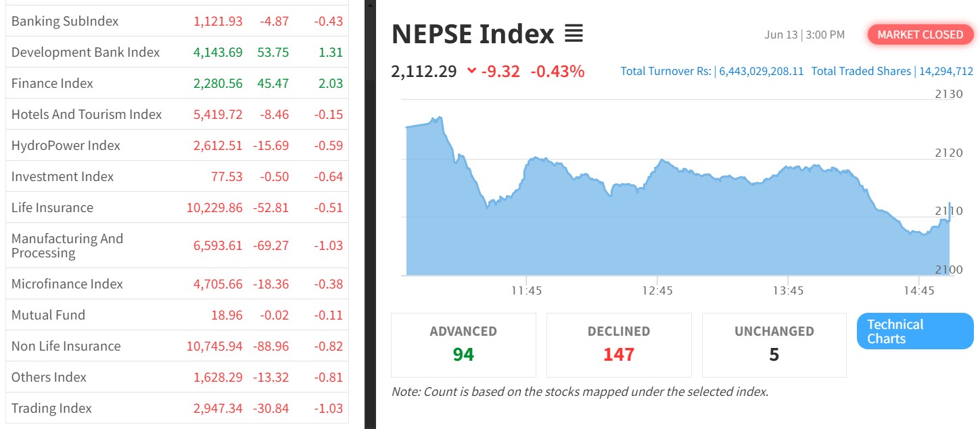980x429 pixels.
Task: Click the Market Closed status badge
Action: click(x=920, y=35)
